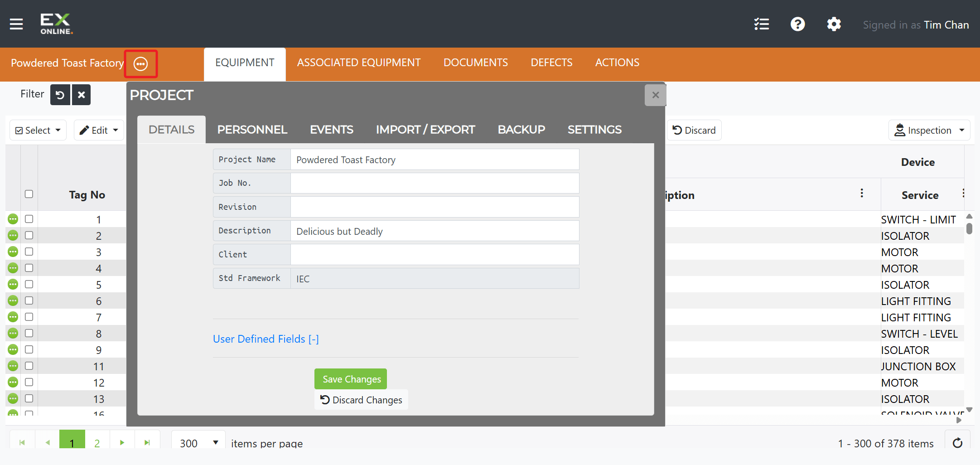
Task: Open the green row menu for Tag No 5
Action: (x=13, y=285)
